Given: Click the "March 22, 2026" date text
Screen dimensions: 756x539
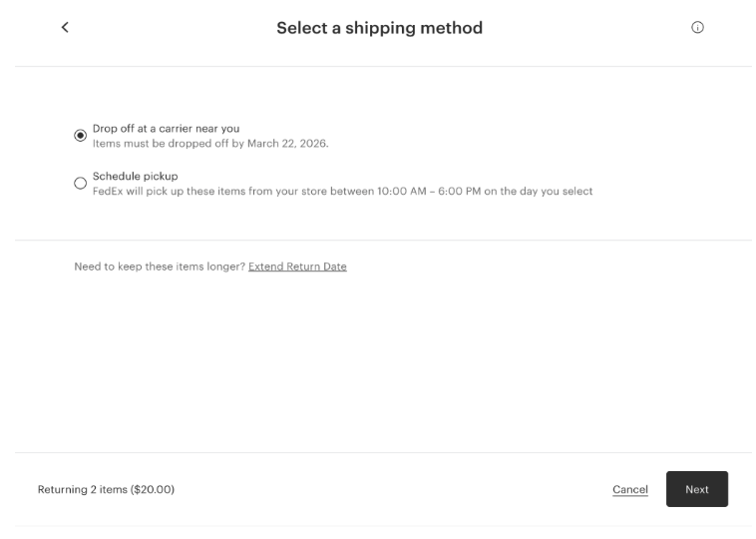Looking at the screenshot, I should [288, 143].
